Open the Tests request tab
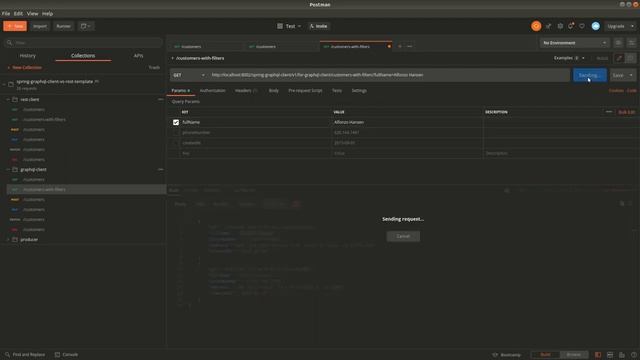This screenshot has width=640, height=360. click(337, 91)
